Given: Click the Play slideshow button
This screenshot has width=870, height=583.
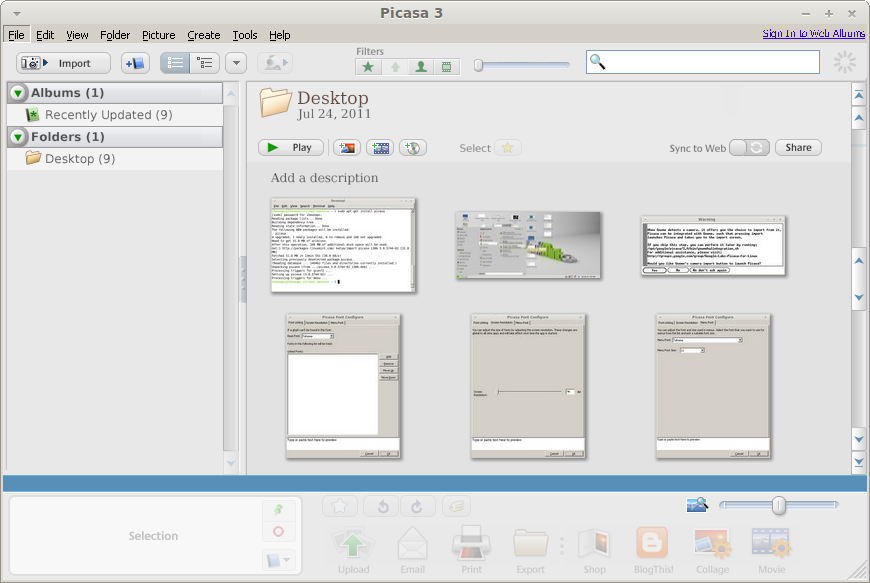Looking at the screenshot, I should pos(291,148).
